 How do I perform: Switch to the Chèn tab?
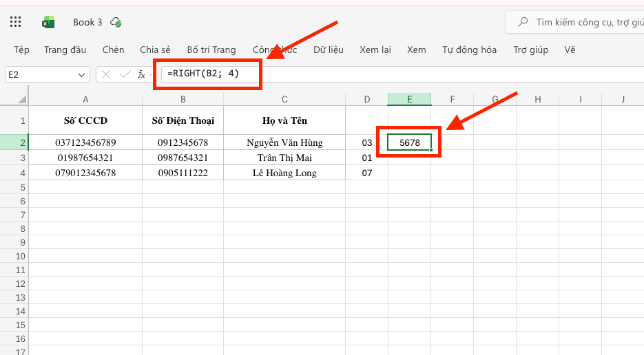click(x=114, y=50)
